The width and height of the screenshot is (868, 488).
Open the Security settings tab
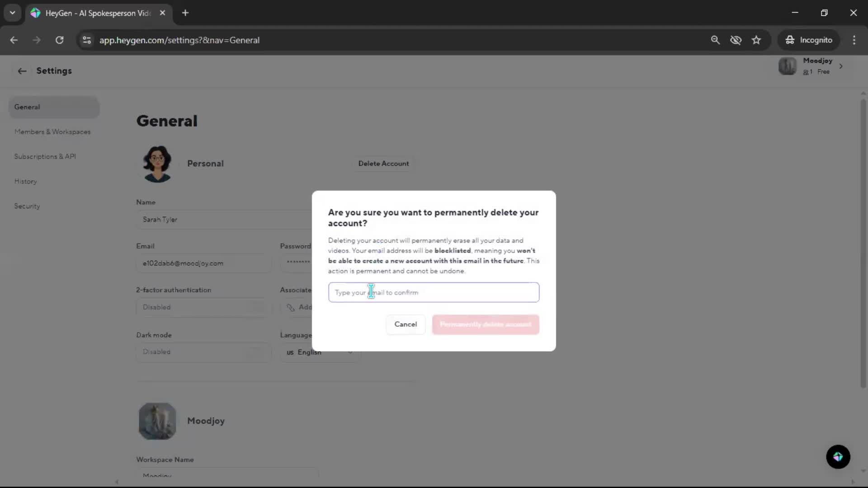tap(27, 206)
